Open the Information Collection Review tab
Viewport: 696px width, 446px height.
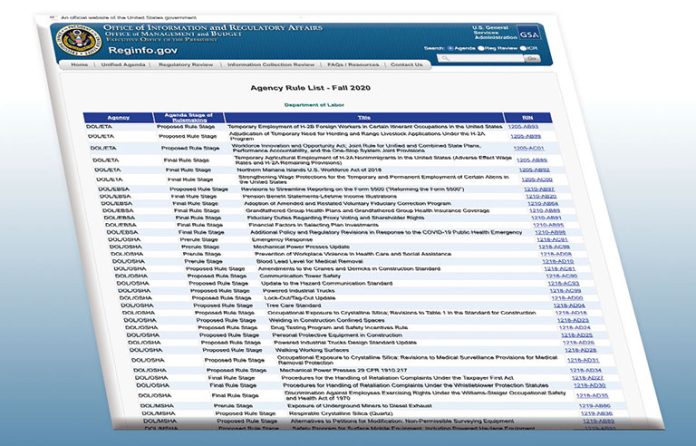click(x=271, y=64)
